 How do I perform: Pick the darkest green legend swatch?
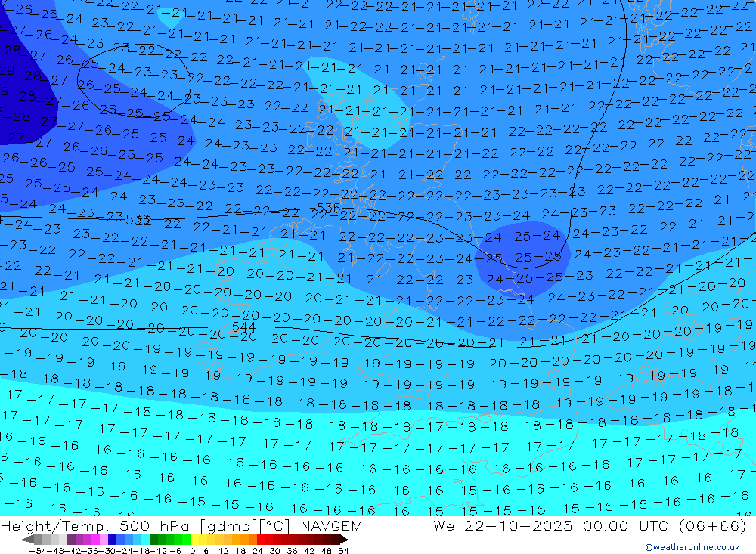tap(153, 539)
